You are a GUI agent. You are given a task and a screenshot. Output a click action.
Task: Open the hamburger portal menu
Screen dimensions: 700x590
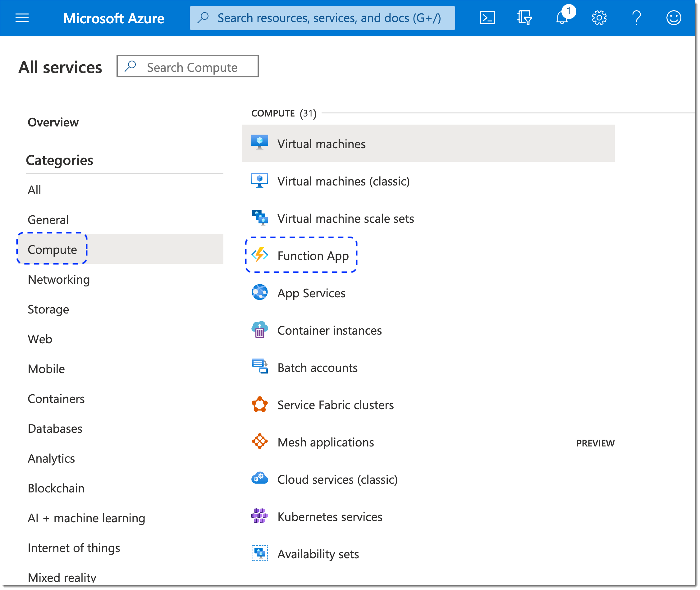pyautogui.click(x=22, y=18)
